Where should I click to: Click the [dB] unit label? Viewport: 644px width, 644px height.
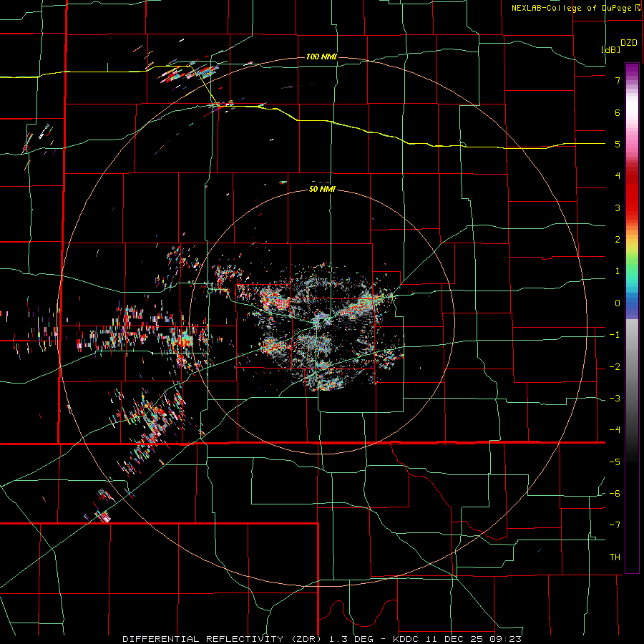[610, 49]
